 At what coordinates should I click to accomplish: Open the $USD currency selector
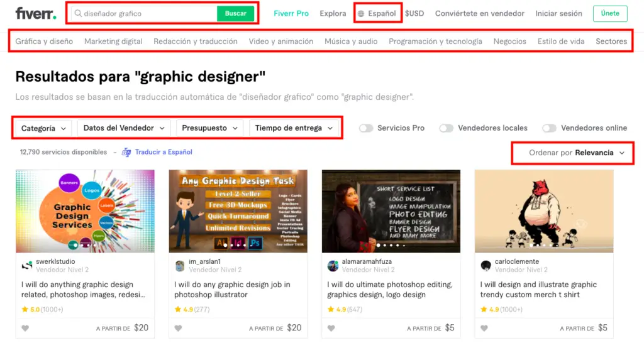click(414, 14)
